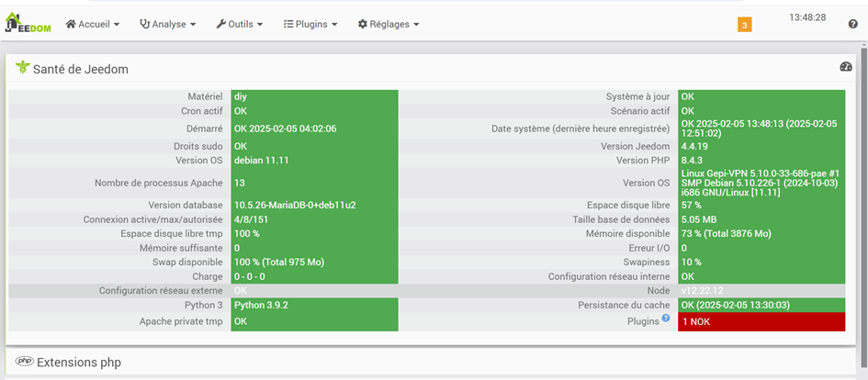Image resolution: width=868 pixels, height=380 pixels.
Task: Click the clock showing 13:48:28
Action: click(807, 17)
